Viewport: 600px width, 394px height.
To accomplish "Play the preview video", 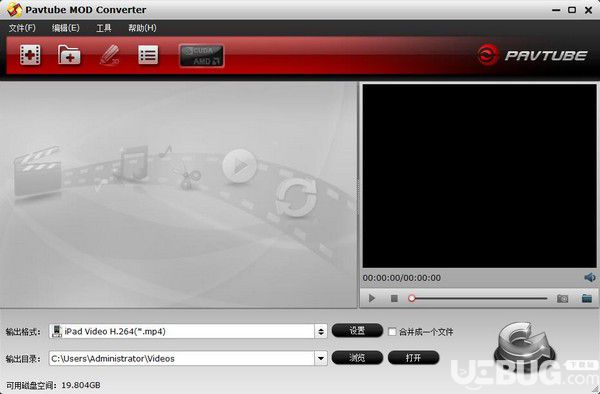I will 372,298.
